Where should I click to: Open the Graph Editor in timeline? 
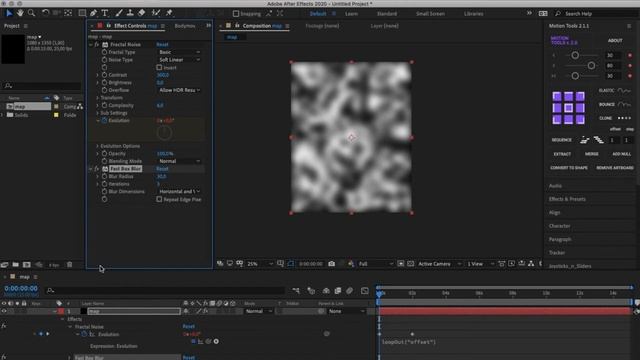click(365, 291)
